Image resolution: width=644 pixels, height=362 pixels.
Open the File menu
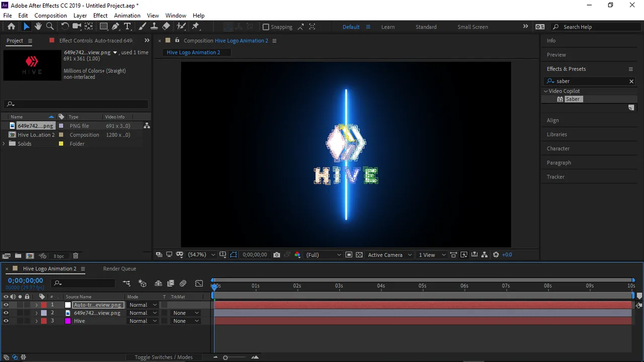8,16
